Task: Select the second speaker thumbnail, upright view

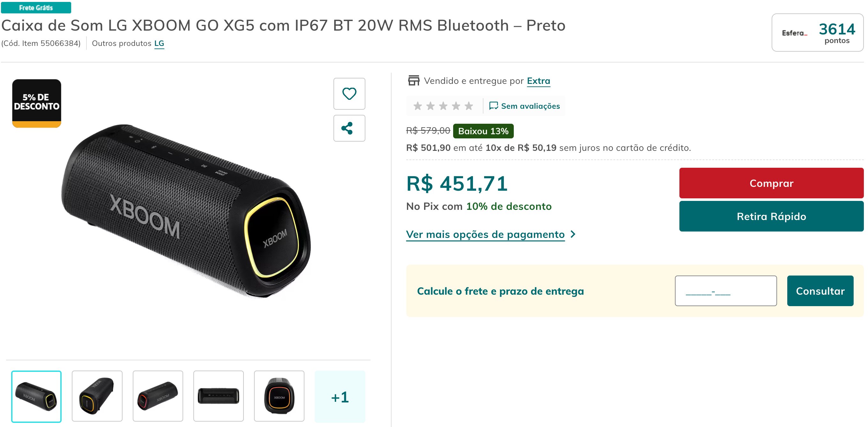Action: click(97, 396)
